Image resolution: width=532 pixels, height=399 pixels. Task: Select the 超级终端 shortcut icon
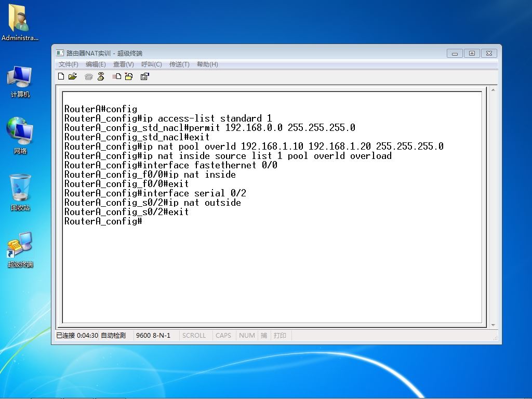coord(20,249)
